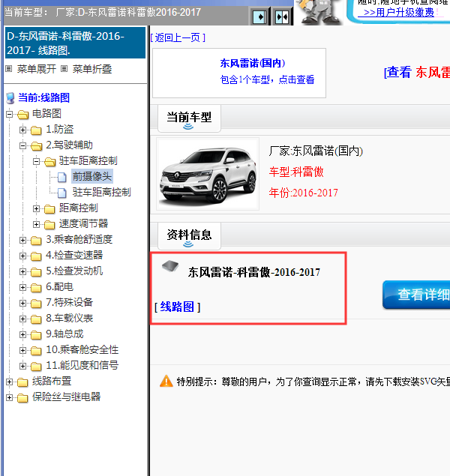
Task: Click the open folder icon for 2.驾驶辅助
Action: click(37, 146)
